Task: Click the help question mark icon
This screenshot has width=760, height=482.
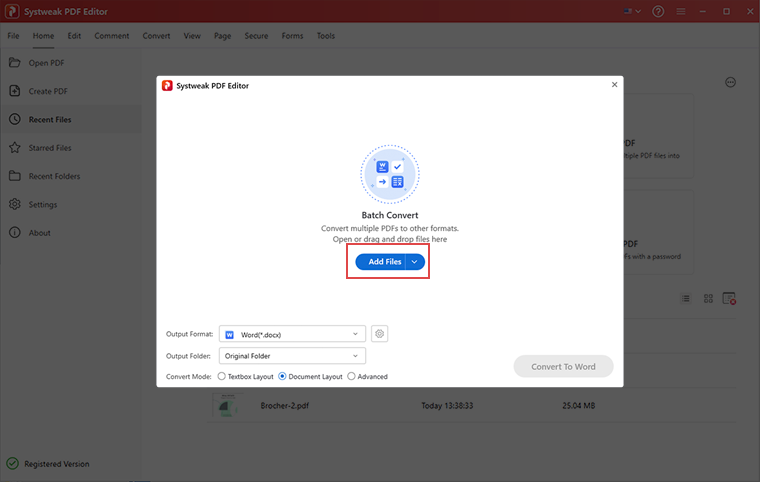Action: coord(658,11)
